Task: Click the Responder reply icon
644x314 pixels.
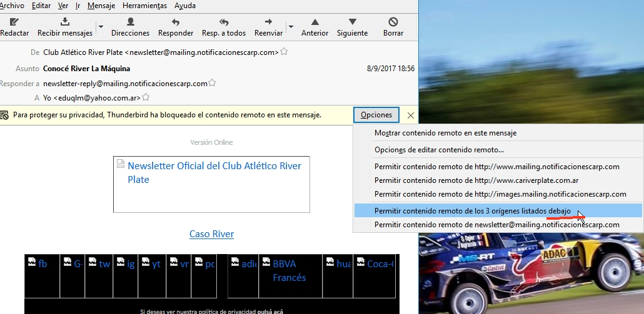Action: [175, 22]
